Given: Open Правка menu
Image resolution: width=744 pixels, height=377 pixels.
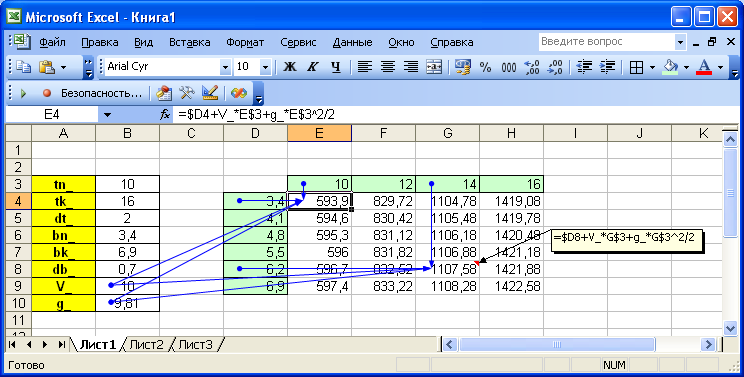Looking at the screenshot, I should tap(100, 42).
